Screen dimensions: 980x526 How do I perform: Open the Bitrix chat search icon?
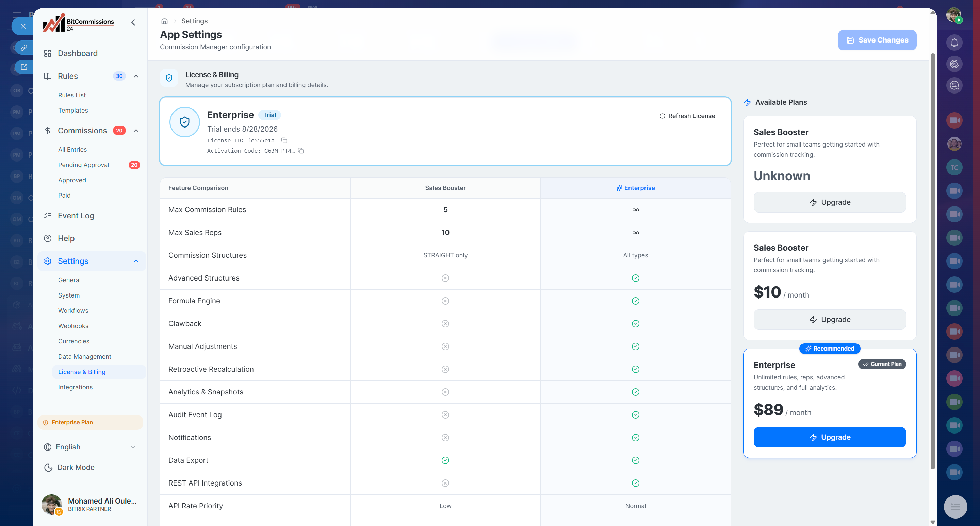tap(954, 85)
